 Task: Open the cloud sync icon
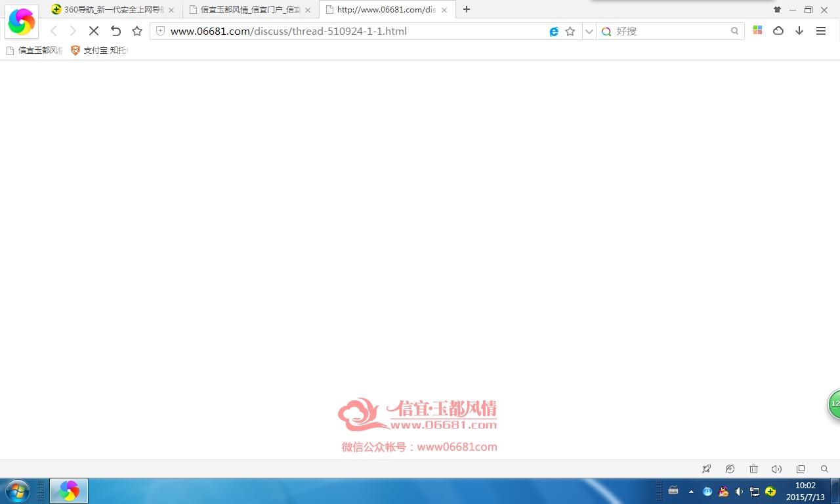(778, 31)
